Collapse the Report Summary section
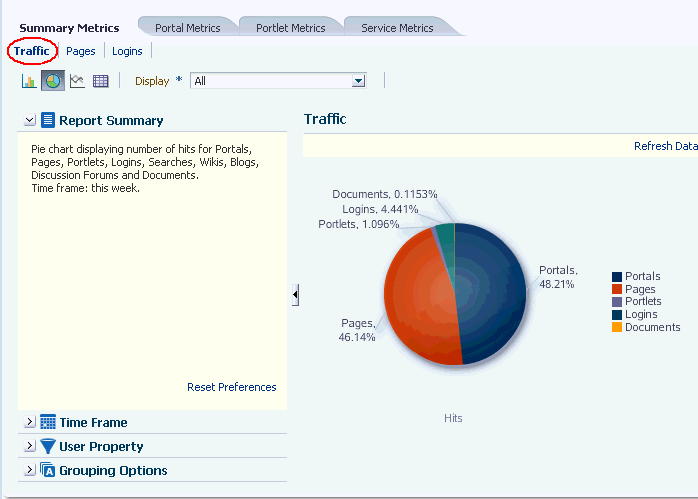Screen dimensions: 698x499 tap(30, 120)
